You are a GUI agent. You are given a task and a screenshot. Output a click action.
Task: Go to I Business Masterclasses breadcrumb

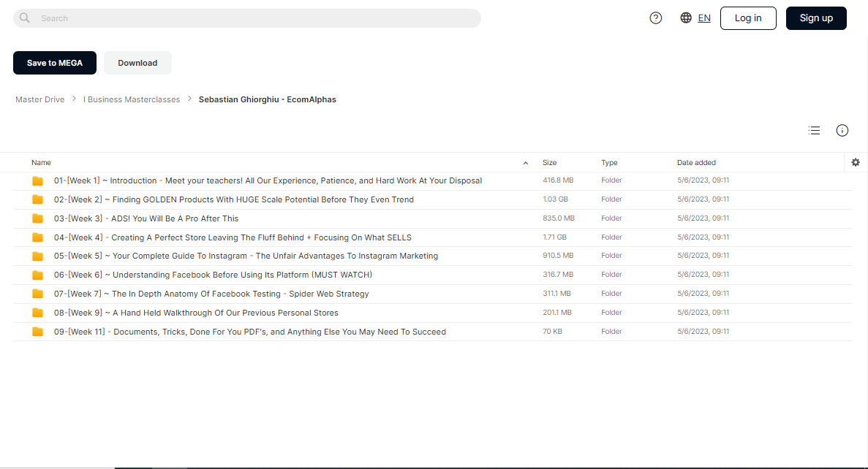(132, 99)
